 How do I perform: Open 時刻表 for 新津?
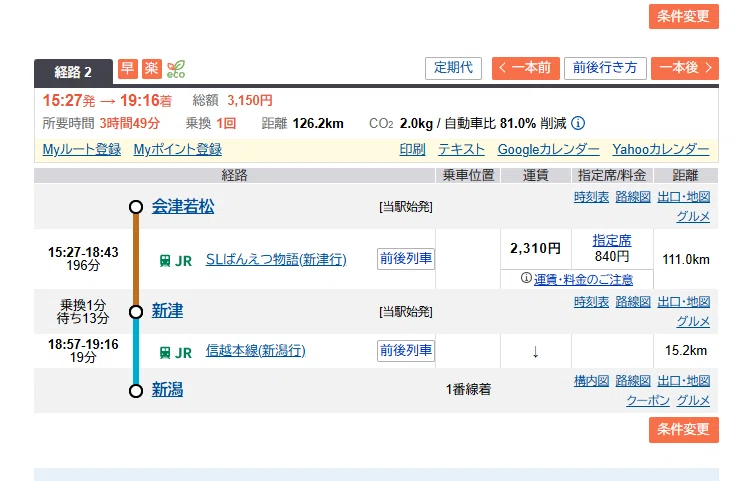coord(591,302)
